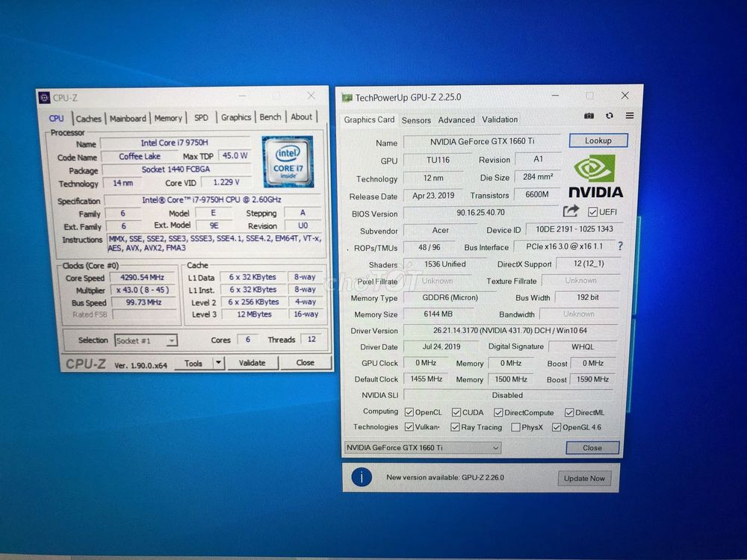Click the Max TDP value 45.0 W
Viewport: 747px width, 560px height.
click(235, 156)
